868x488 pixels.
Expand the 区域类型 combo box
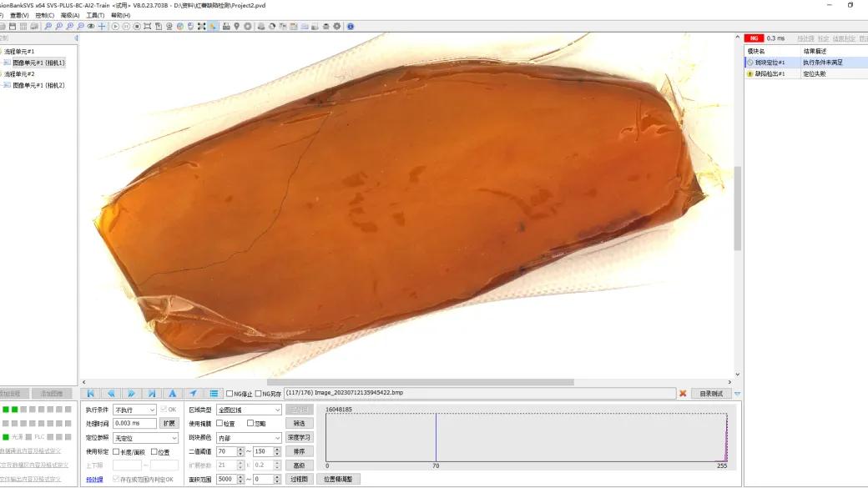pos(249,410)
